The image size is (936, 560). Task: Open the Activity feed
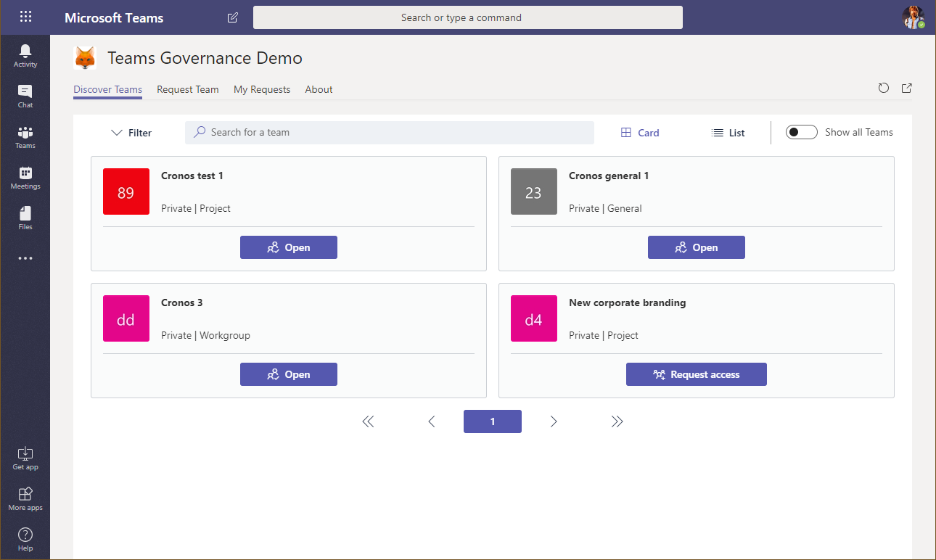point(25,55)
